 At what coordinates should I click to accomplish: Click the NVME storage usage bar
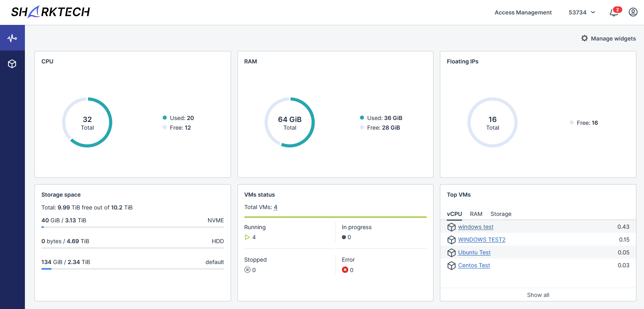(x=133, y=227)
